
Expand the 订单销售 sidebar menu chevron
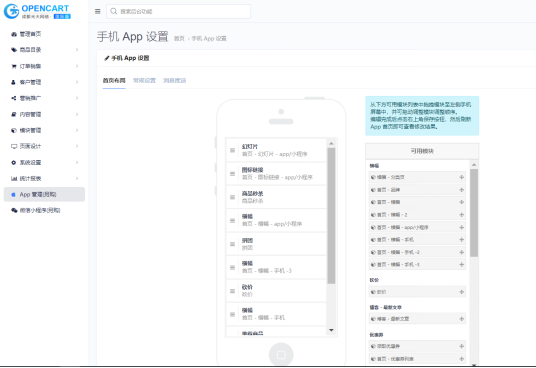click(77, 66)
